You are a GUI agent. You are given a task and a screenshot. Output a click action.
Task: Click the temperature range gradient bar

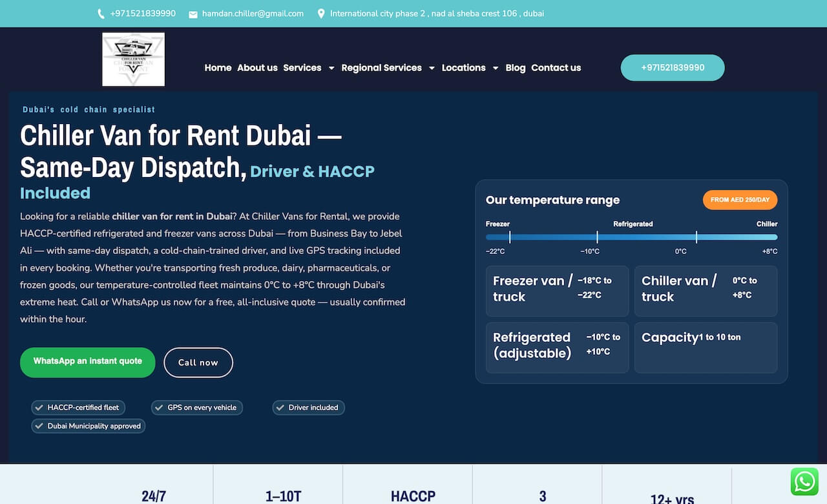tap(632, 237)
